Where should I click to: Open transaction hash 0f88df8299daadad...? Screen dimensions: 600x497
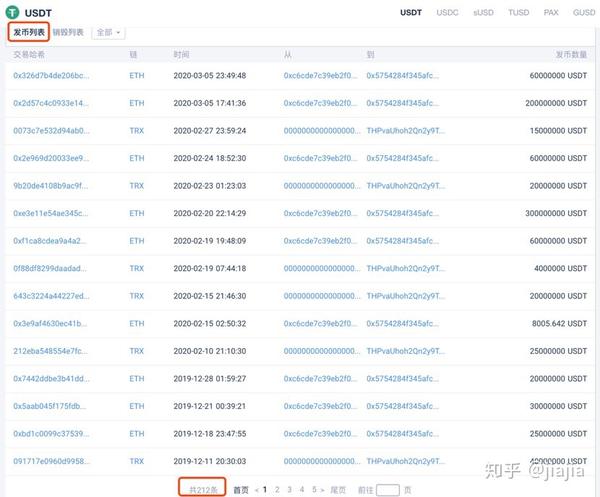coord(50,269)
